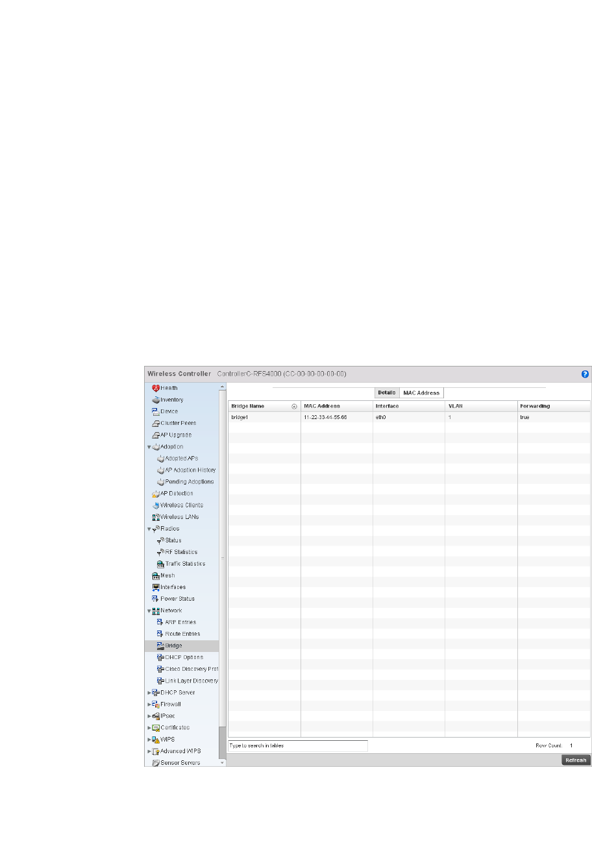Open DHCP Options icon

pos(160,657)
